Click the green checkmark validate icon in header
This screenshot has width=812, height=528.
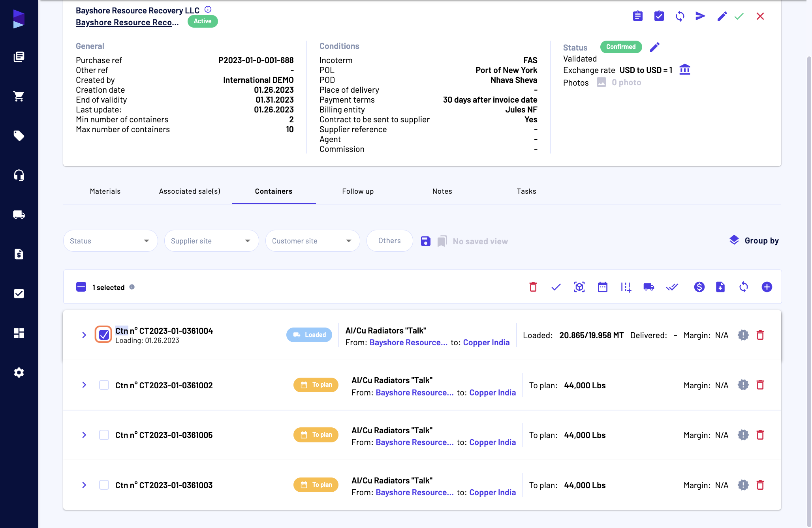coord(739,16)
